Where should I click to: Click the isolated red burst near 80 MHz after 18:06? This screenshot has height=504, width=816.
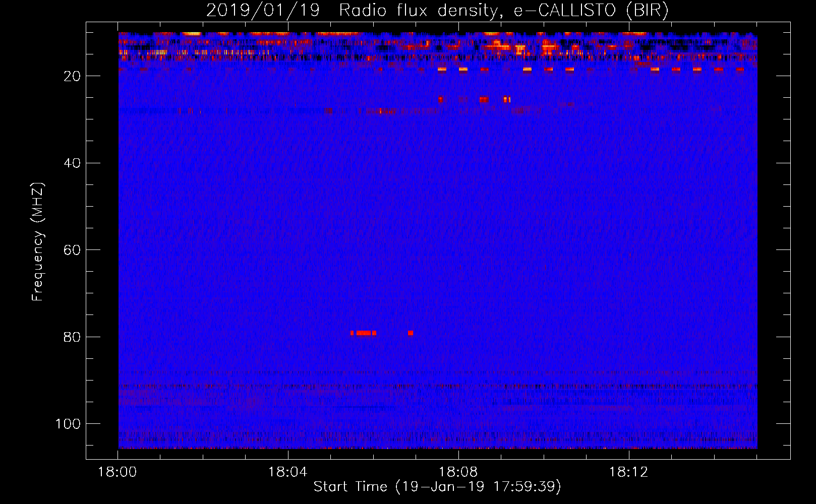coord(411,333)
